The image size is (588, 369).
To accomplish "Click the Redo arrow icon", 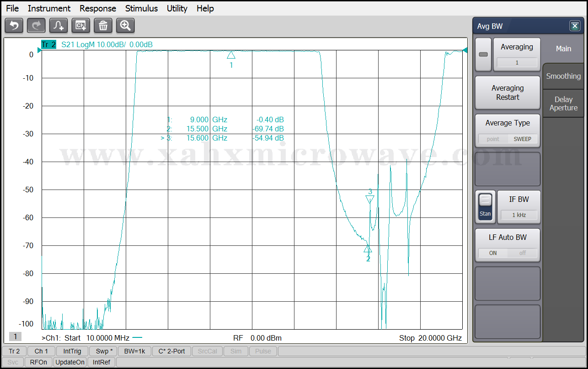I will 36,26.
